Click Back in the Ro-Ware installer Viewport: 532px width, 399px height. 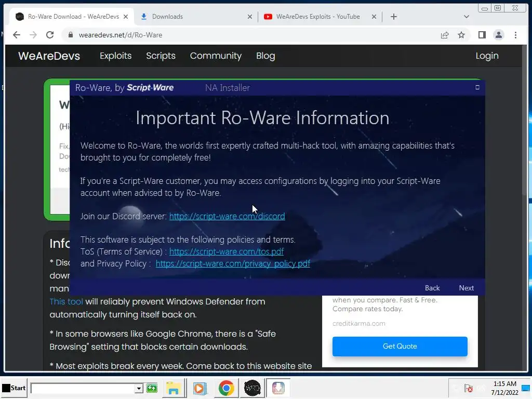pyautogui.click(x=432, y=288)
